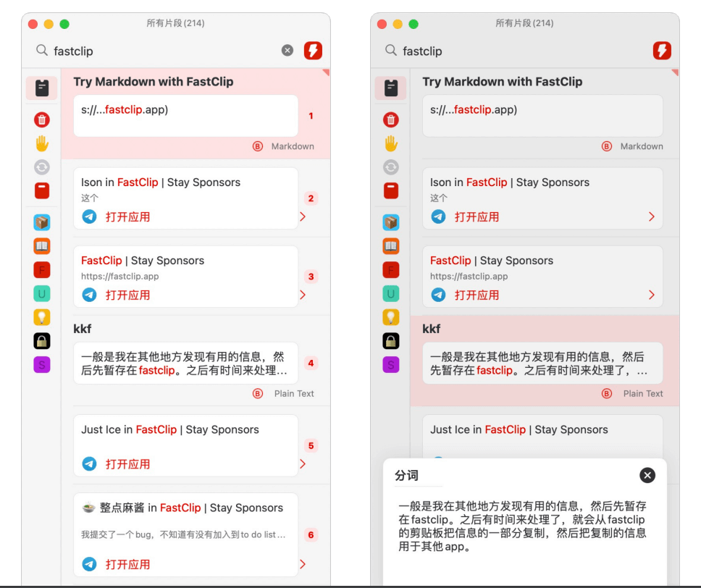Viewport: 701px width, 588px height.
Task: Focus the fastclip search field in left window
Action: pyautogui.click(x=164, y=51)
